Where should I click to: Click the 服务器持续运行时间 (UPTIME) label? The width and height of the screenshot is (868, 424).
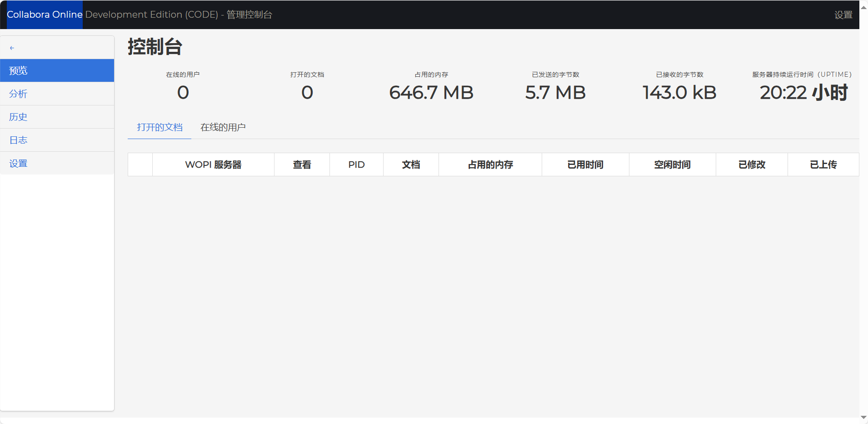pyautogui.click(x=802, y=75)
